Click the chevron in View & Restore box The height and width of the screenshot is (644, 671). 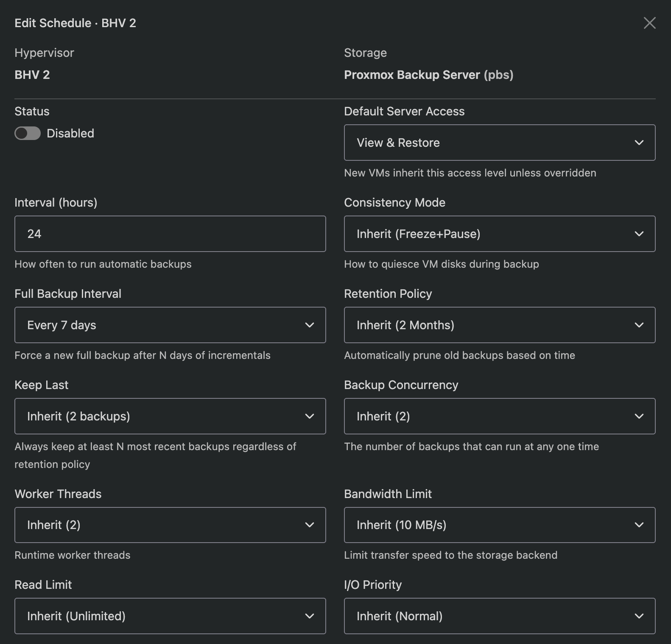(x=639, y=143)
